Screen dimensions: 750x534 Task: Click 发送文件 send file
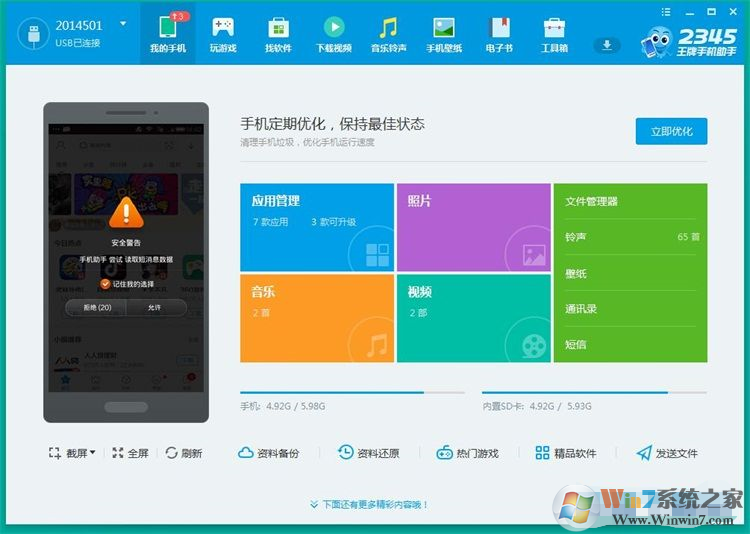coord(667,453)
